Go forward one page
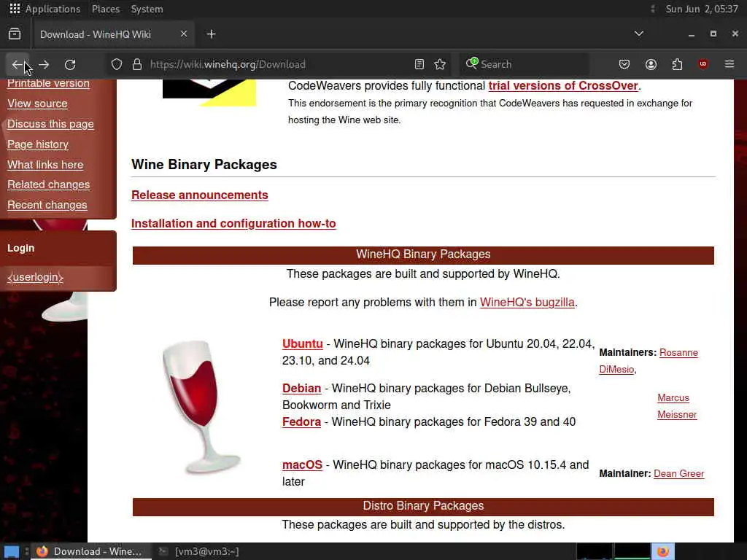This screenshot has width=747, height=560. click(44, 64)
